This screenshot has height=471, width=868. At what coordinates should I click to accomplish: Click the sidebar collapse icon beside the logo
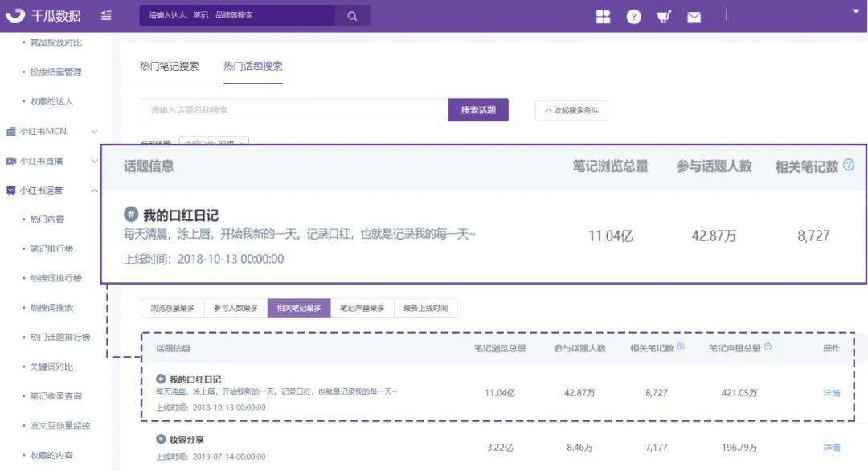(x=107, y=16)
